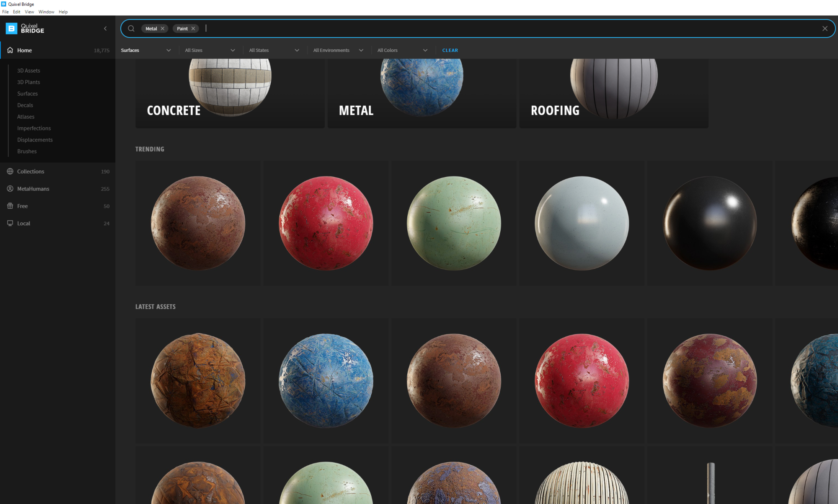This screenshot has height=504, width=838.
Task: Select Decals in the sidebar
Action: (x=25, y=105)
